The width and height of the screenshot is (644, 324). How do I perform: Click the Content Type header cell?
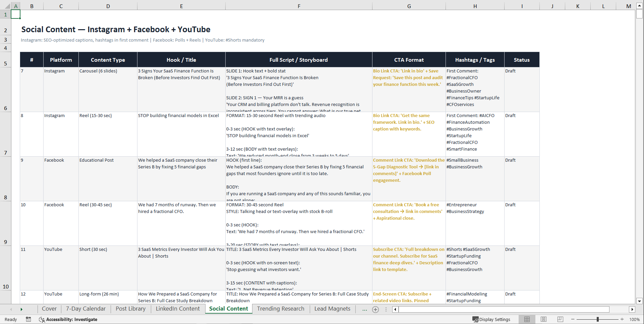tap(108, 60)
